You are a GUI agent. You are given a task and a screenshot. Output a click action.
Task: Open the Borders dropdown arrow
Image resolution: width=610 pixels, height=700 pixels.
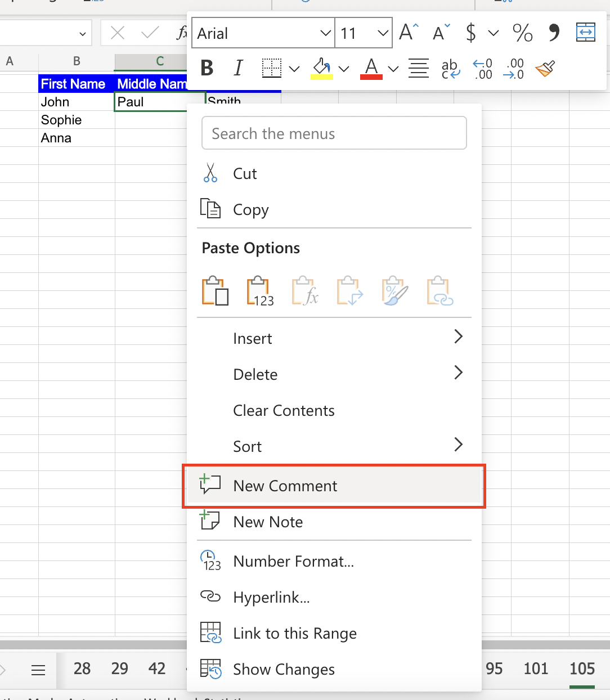(x=295, y=68)
